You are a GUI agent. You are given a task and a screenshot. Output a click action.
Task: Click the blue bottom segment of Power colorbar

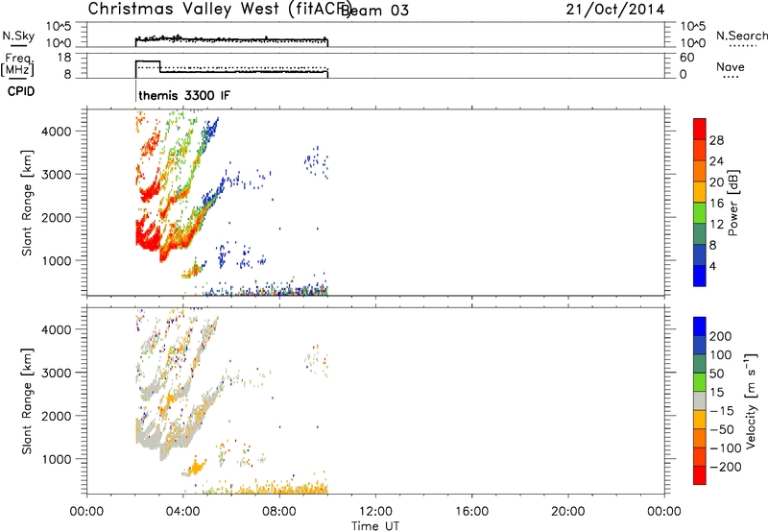pos(700,276)
